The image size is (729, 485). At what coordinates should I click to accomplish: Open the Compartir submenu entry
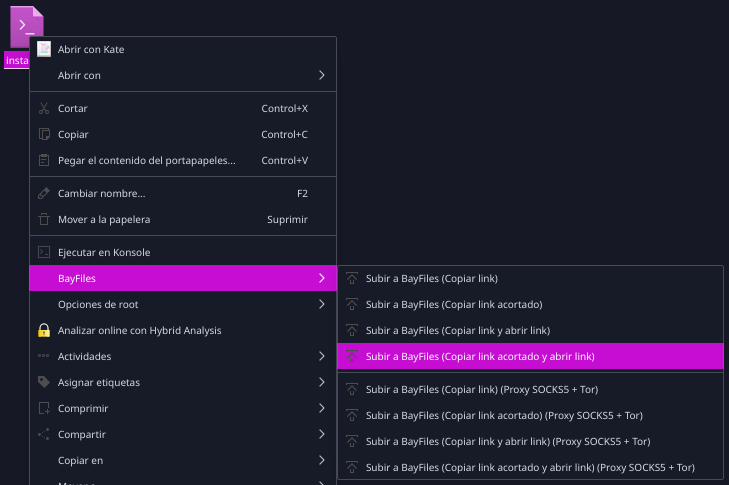pos(183,434)
